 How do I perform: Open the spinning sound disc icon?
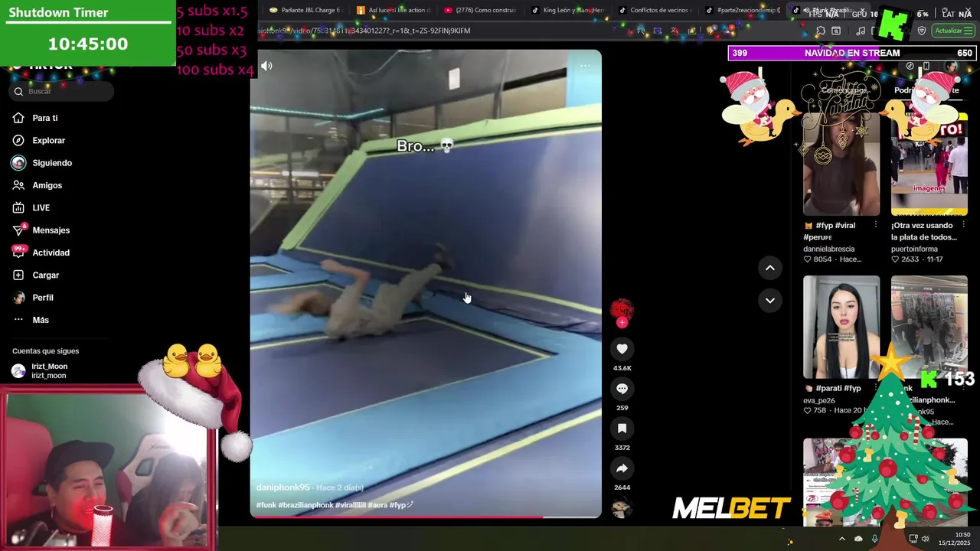pyautogui.click(x=622, y=508)
